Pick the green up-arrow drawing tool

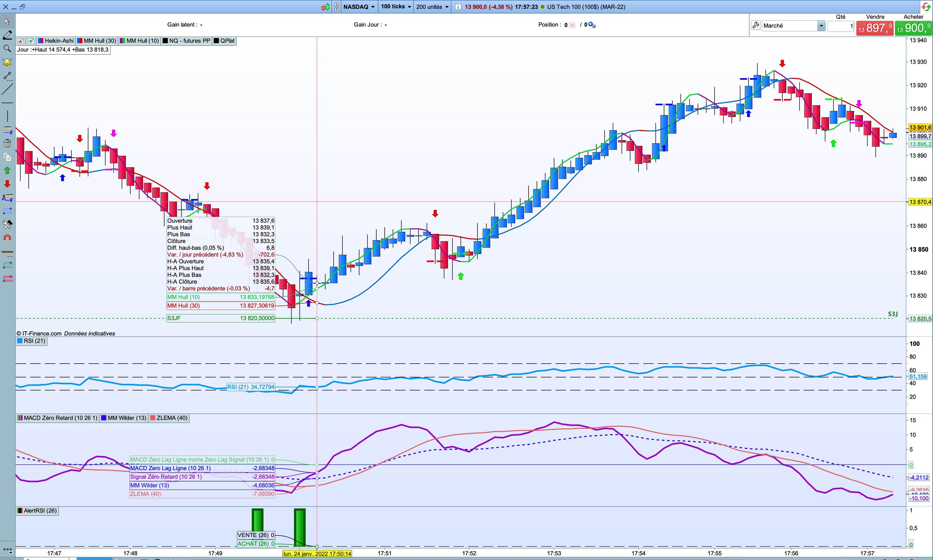click(7, 171)
